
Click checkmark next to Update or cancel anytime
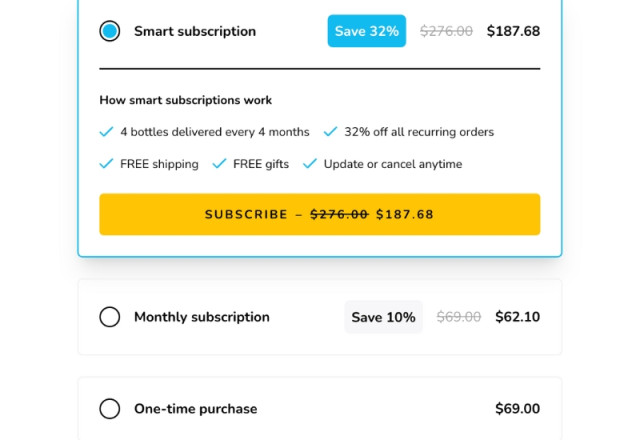click(310, 164)
